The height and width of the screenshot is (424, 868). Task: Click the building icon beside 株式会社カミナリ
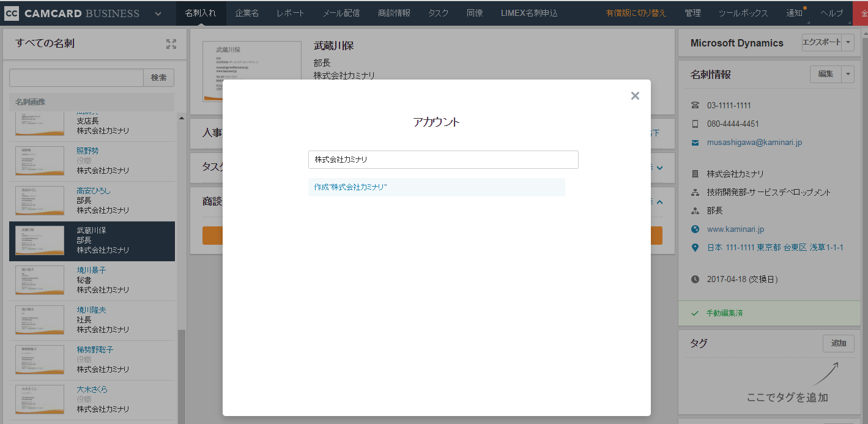click(x=695, y=174)
